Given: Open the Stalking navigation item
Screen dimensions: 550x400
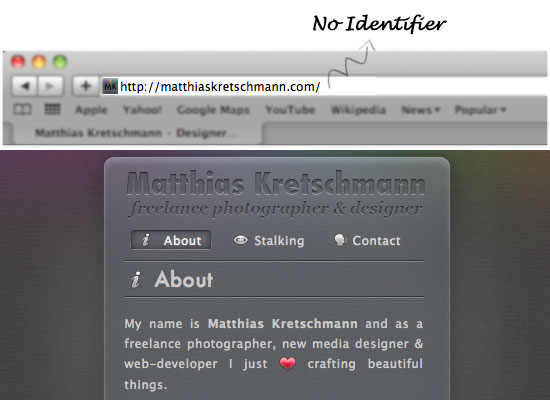Looking at the screenshot, I should click(269, 241).
